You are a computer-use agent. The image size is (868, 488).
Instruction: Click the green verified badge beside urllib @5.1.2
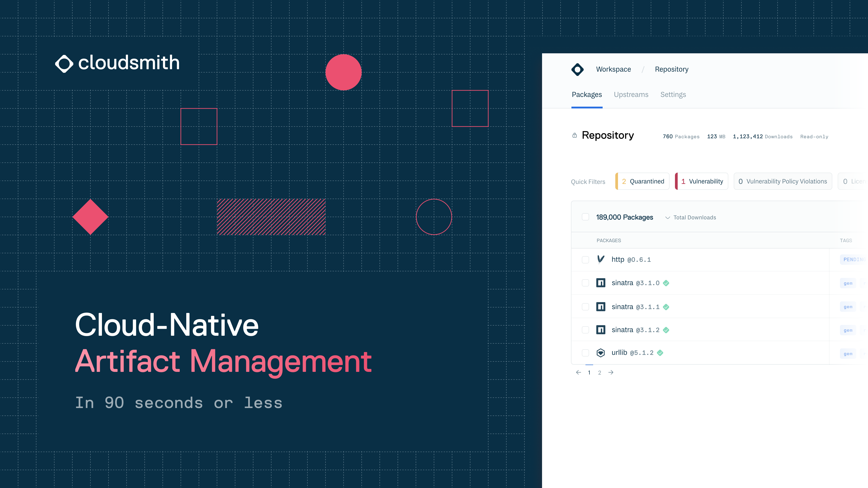(x=660, y=353)
